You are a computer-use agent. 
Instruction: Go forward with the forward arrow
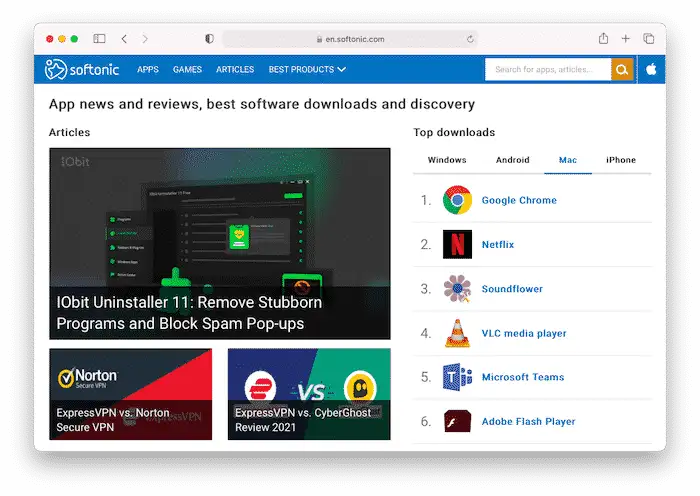tap(145, 39)
